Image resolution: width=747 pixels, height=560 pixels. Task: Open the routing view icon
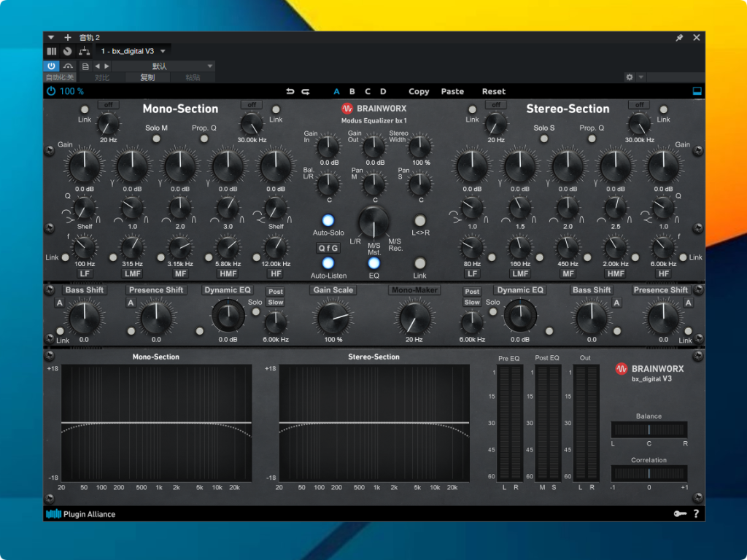tap(85, 51)
